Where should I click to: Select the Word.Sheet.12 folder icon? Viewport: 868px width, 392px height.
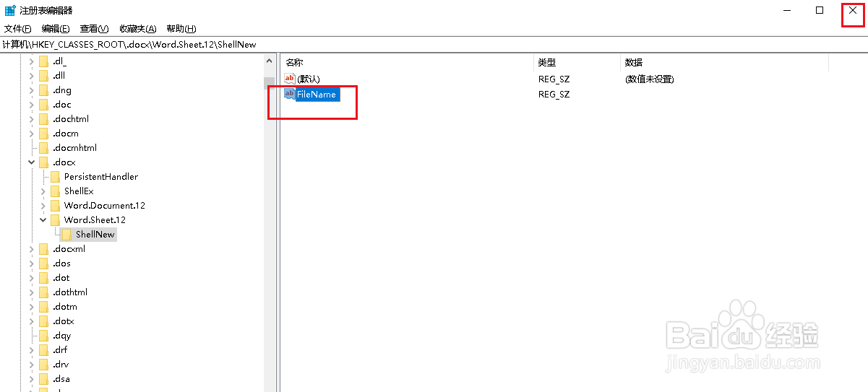[55, 220]
